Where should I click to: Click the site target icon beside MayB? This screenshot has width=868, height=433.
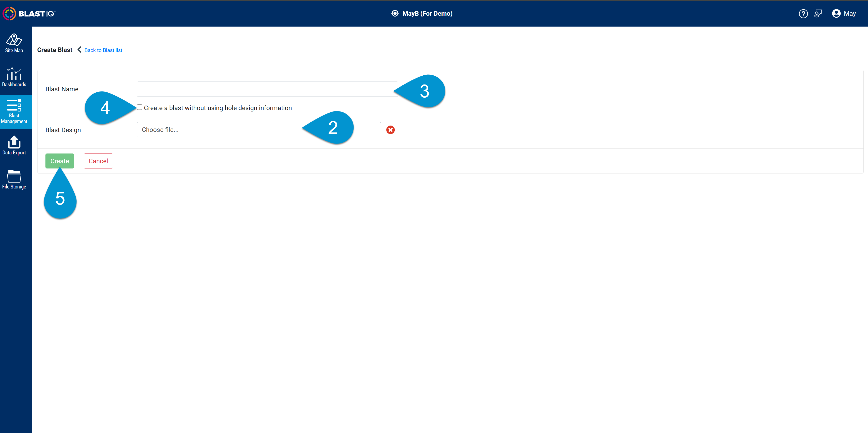click(x=394, y=13)
